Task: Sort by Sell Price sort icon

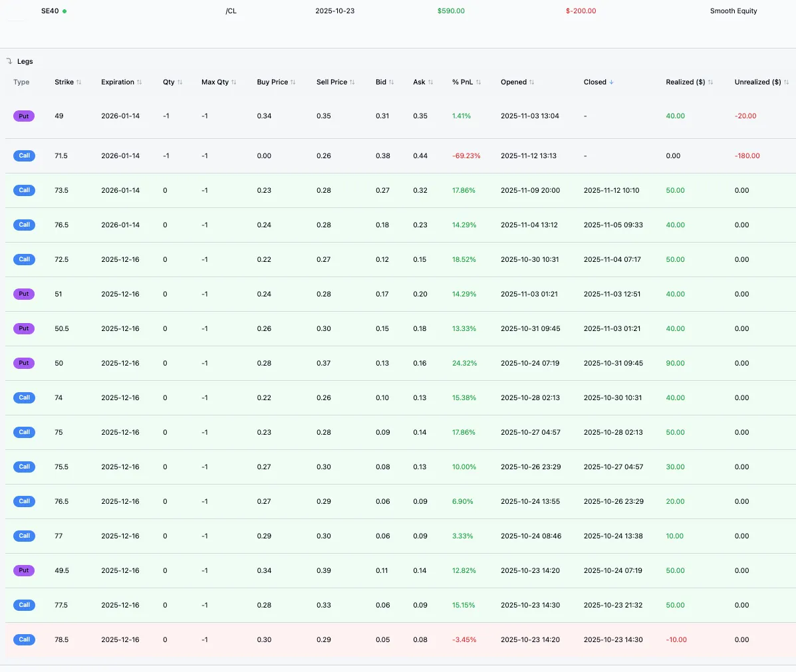Action: click(352, 82)
